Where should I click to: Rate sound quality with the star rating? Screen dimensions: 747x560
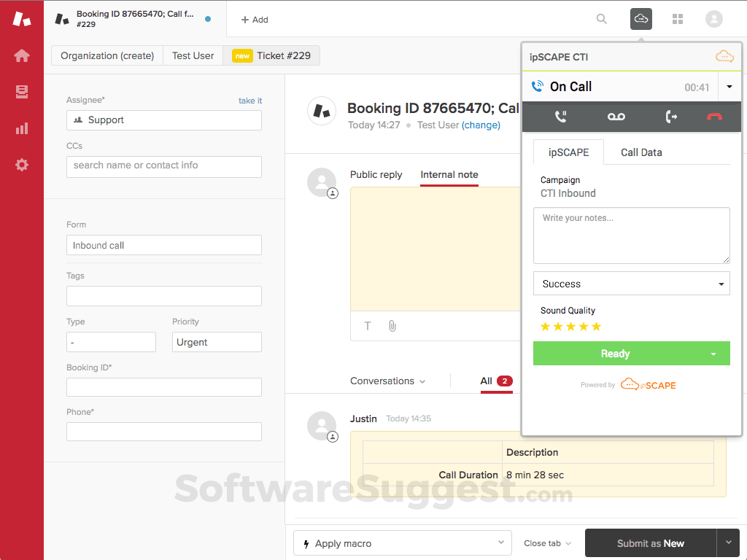(x=570, y=327)
